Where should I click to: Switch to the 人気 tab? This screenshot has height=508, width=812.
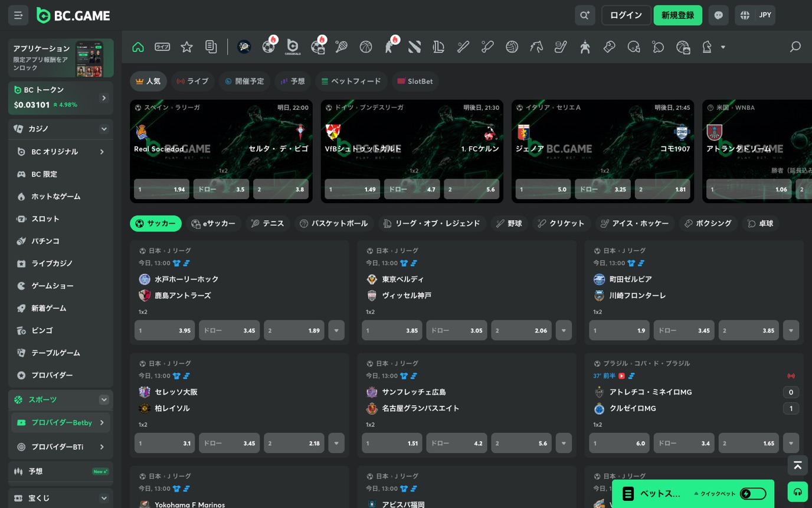tap(148, 82)
